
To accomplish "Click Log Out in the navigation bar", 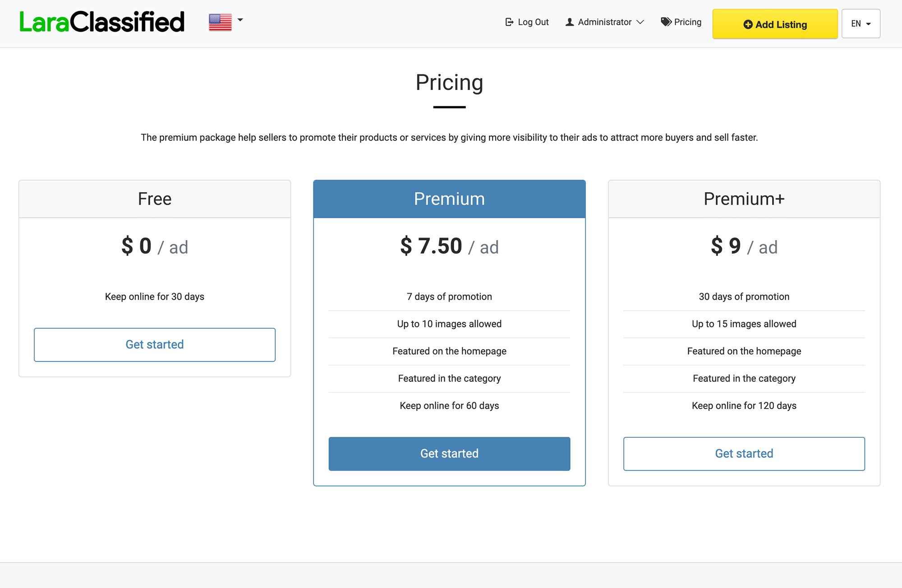I will [533, 22].
